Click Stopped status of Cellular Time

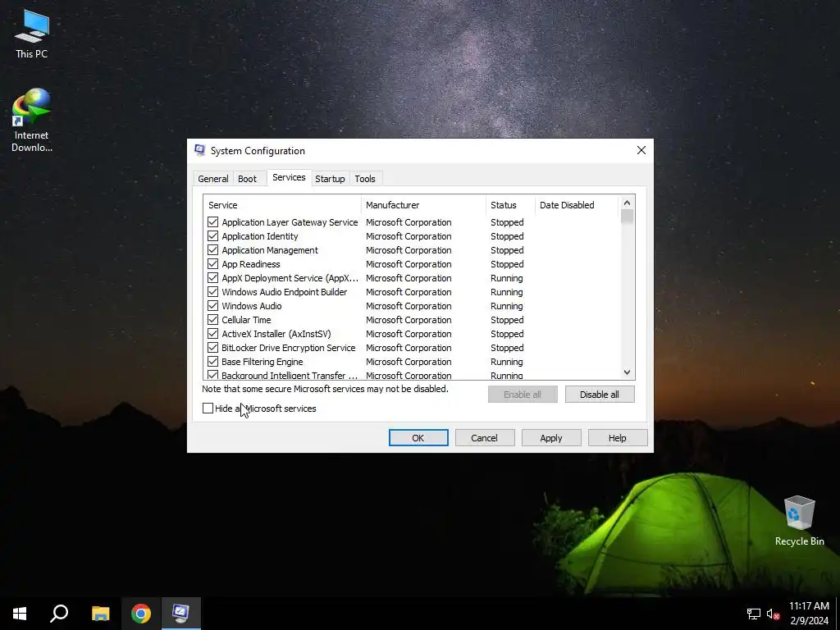[507, 320]
